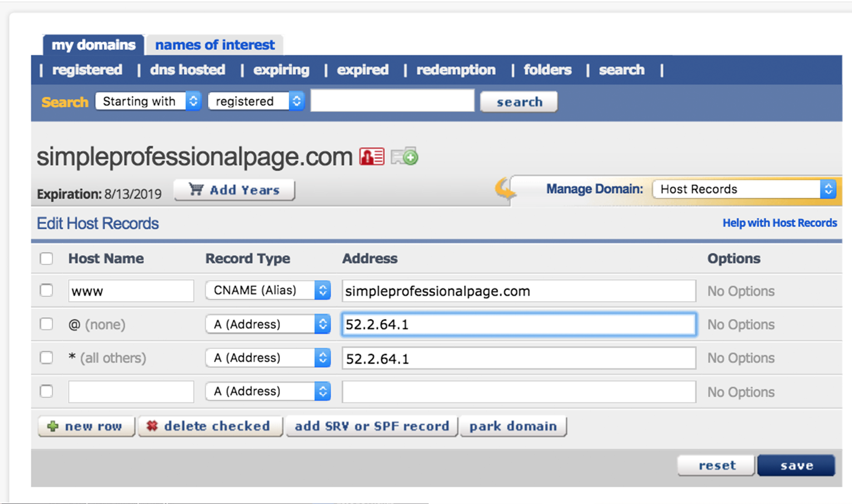Open the Help with Host Records link

pyautogui.click(x=780, y=223)
